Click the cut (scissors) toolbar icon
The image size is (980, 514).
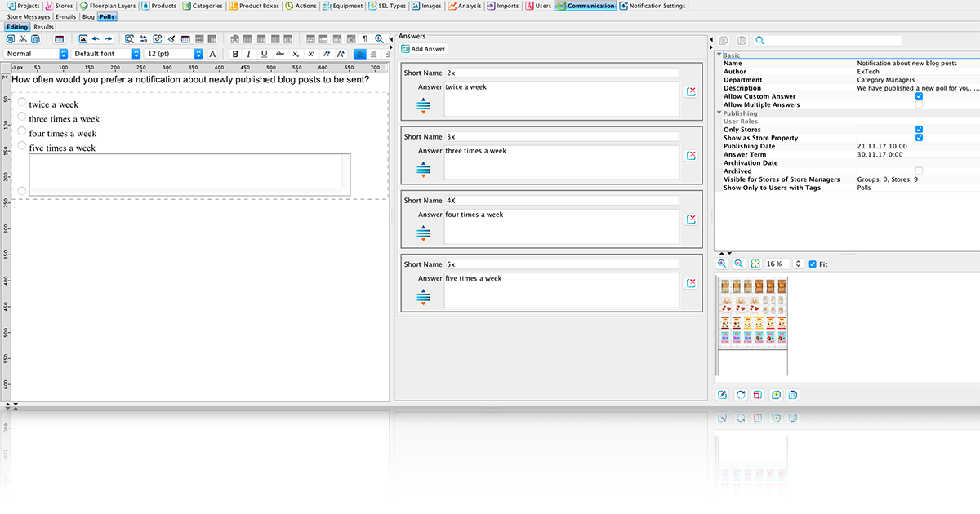click(x=23, y=39)
